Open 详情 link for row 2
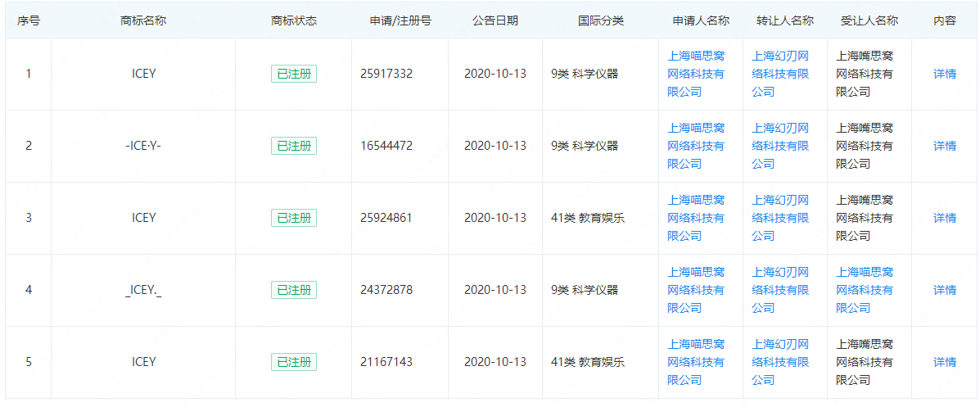This screenshot has width=980, height=407. pyautogui.click(x=944, y=146)
